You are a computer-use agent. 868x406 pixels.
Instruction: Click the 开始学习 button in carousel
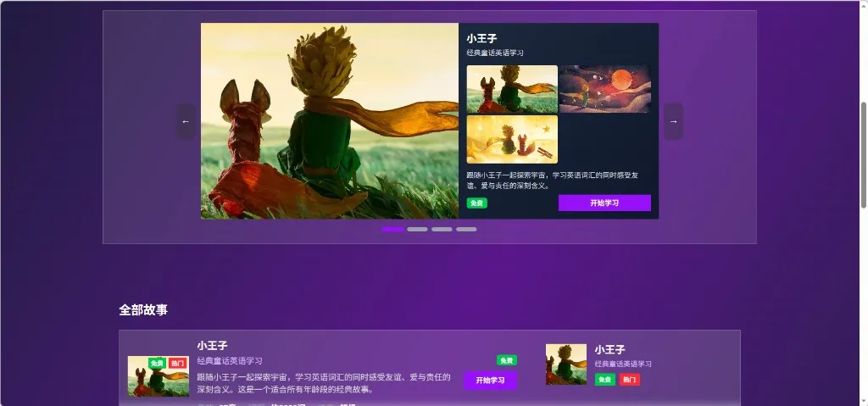coord(604,203)
